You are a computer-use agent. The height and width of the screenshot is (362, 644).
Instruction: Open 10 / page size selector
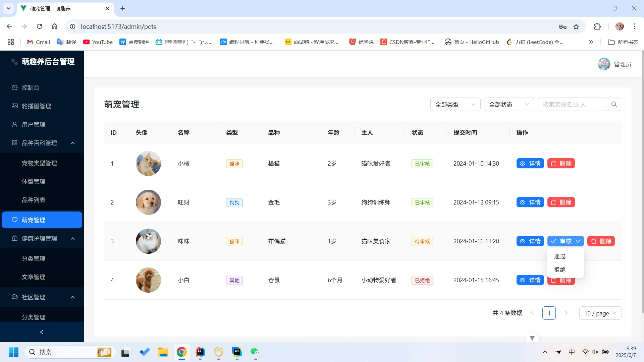tap(600, 313)
